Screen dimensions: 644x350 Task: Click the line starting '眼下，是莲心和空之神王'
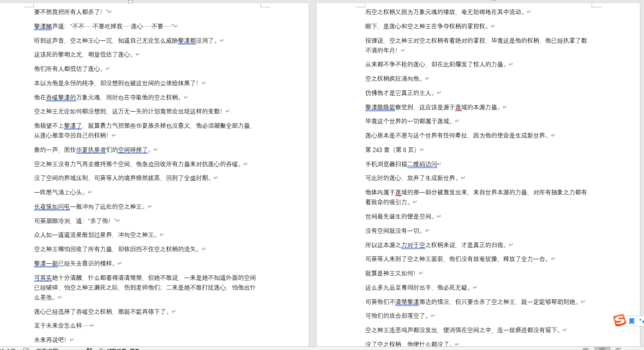pyautogui.click(x=428, y=26)
